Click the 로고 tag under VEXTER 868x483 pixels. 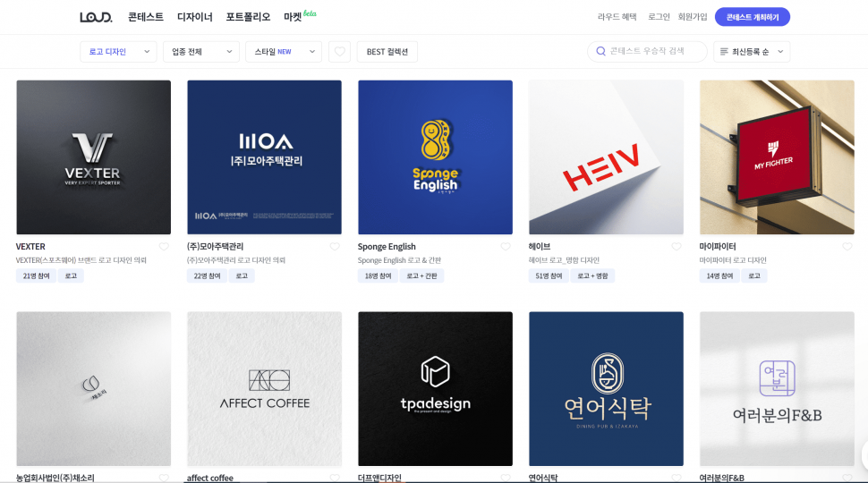[x=71, y=276]
